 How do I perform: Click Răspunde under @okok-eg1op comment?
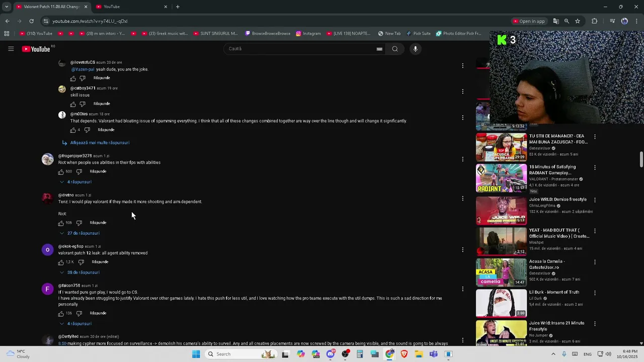pyautogui.click(x=100, y=262)
